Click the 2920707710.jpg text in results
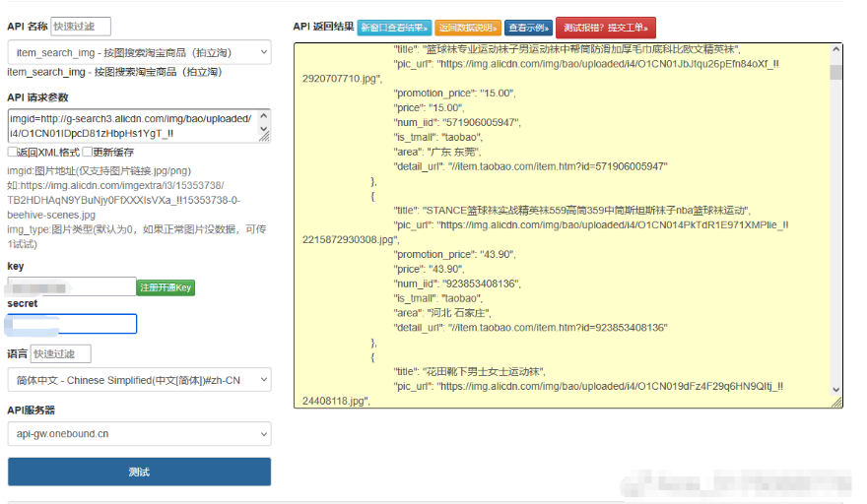 coord(340,79)
